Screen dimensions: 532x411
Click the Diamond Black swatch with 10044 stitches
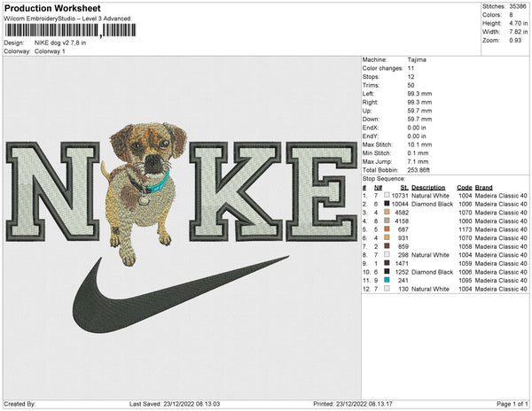click(387, 204)
